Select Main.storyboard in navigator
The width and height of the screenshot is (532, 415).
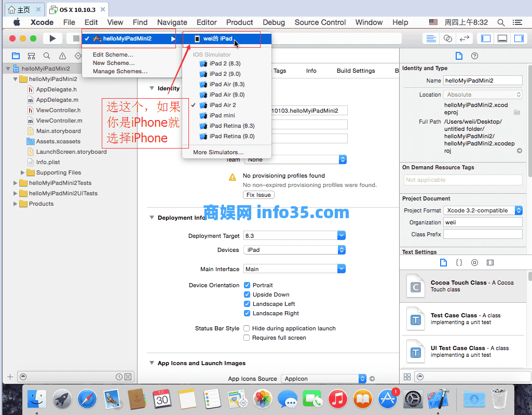(58, 131)
